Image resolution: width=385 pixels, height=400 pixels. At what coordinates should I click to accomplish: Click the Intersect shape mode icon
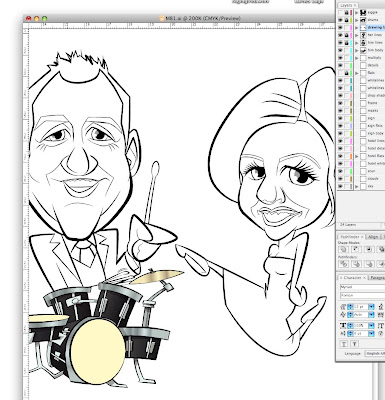[369, 249]
